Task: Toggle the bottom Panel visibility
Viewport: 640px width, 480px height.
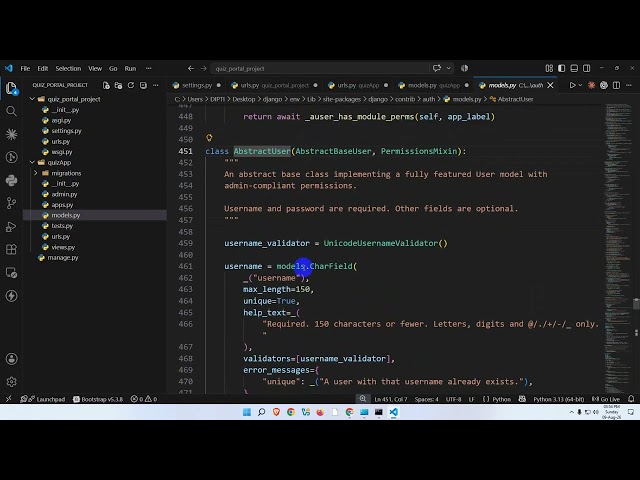Action: click(574, 68)
